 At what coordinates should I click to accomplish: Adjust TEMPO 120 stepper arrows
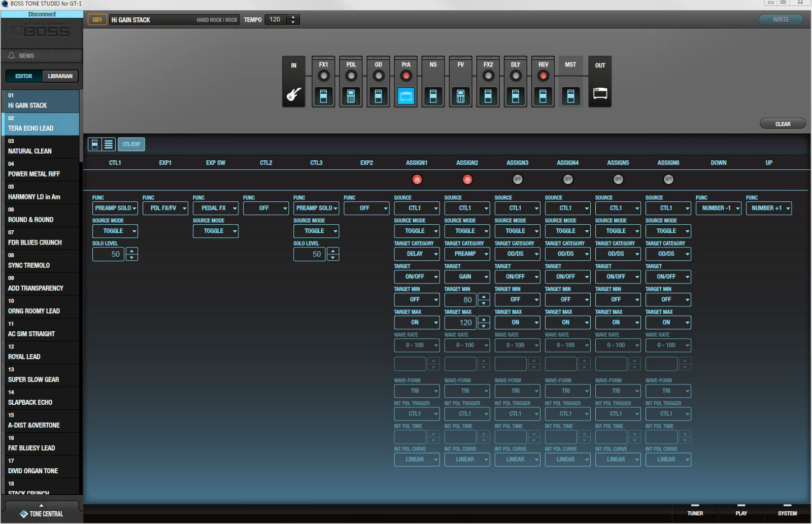[293, 20]
